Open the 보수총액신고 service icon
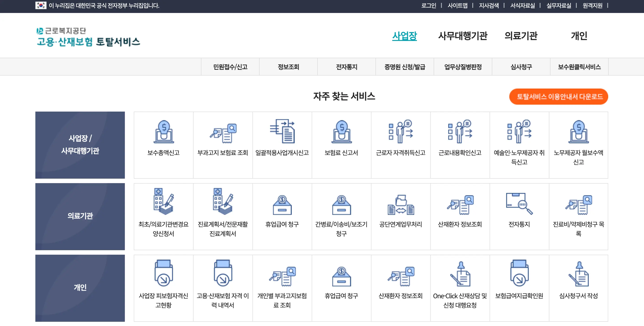Image resolution: width=644 pixels, height=326 pixels. point(164,132)
